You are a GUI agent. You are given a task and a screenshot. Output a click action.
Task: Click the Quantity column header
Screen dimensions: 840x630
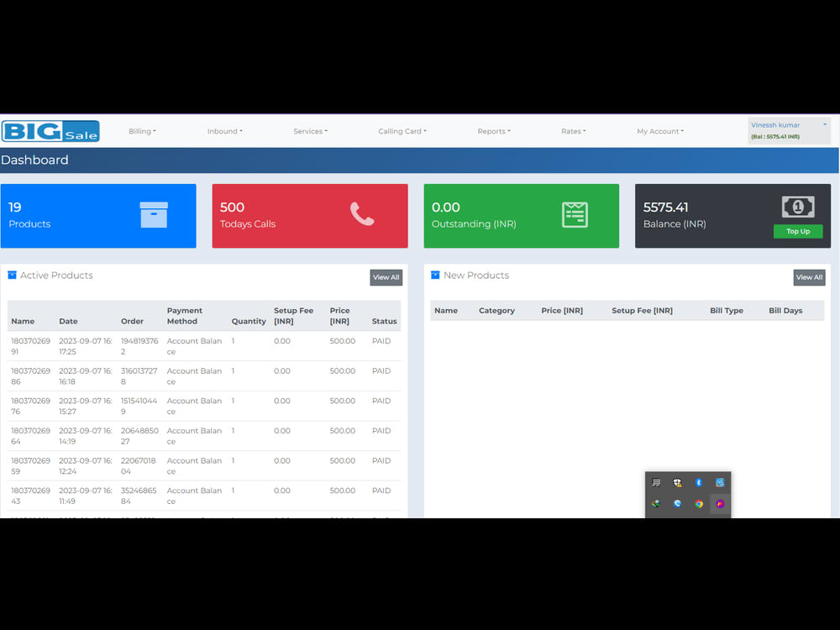tap(249, 322)
